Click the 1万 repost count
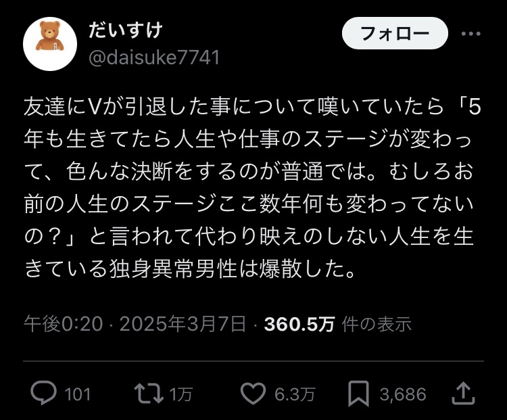Viewport: 507px width, 420px height. (x=181, y=394)
